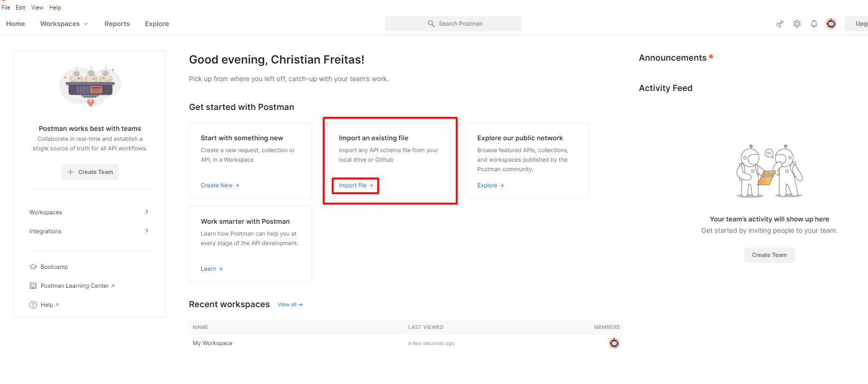868x384 pixels.
Task: Click the book icon beside Postman Learning Center
Action: pos(33,285)
